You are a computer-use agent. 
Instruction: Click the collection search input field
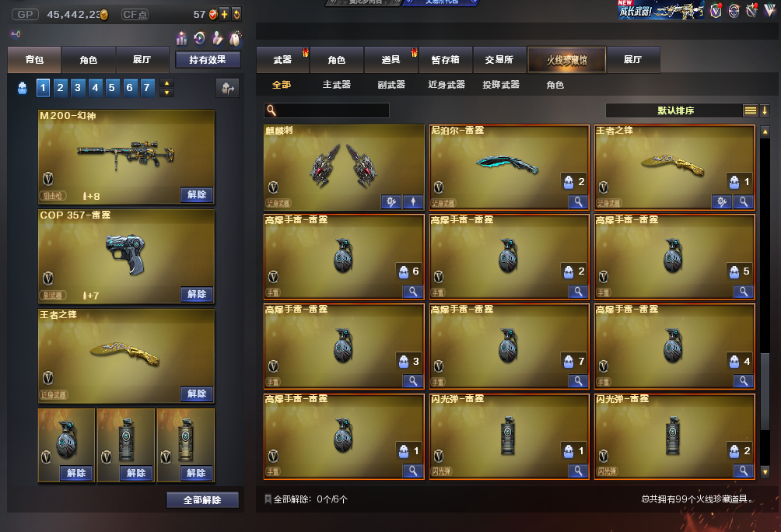pos(327,110)
